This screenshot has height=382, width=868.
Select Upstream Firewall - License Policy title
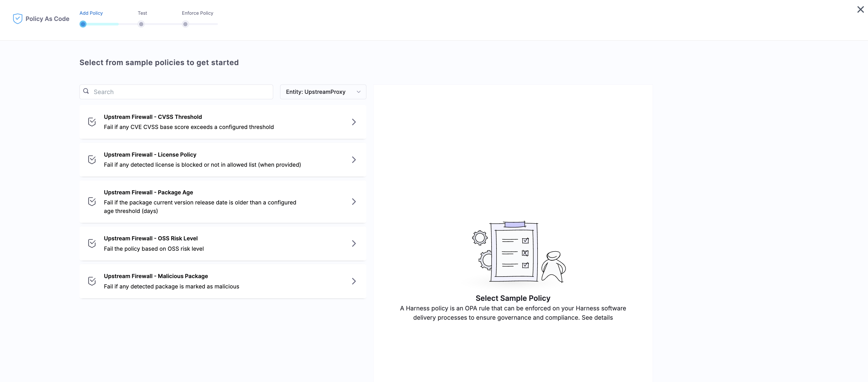point(150,155)
